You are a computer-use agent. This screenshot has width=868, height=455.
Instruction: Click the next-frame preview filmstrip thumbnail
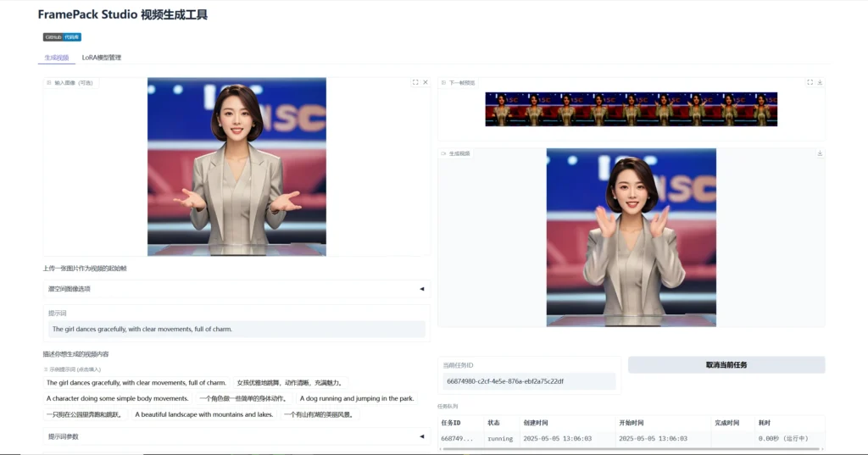[631, 109]
